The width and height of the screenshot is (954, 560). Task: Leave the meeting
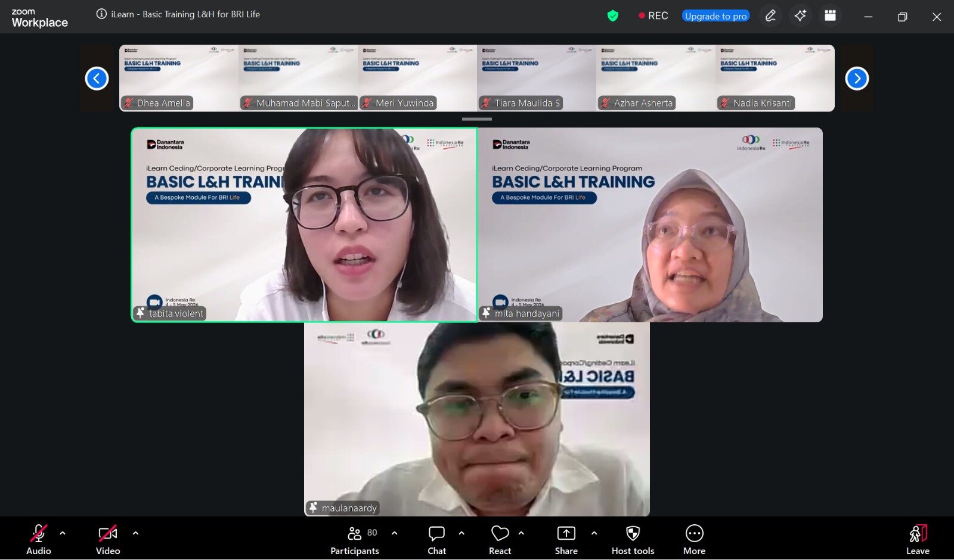click(918, 540)
